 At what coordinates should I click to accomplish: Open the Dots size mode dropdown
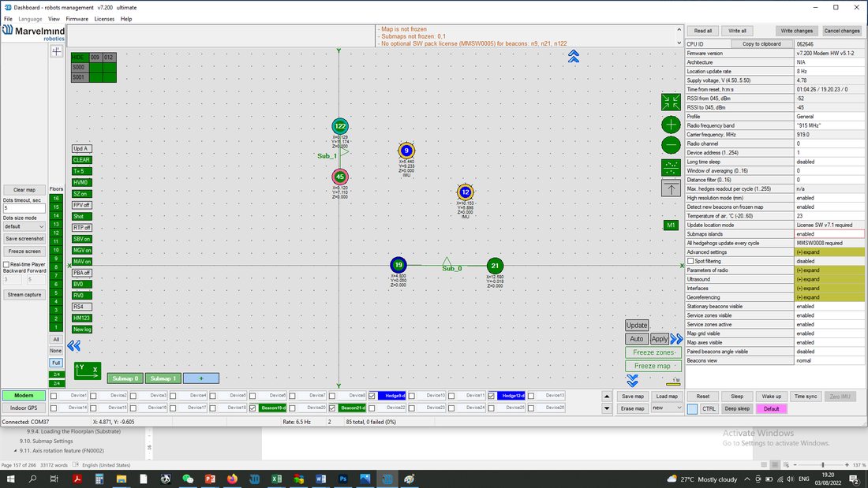[24, 227]
